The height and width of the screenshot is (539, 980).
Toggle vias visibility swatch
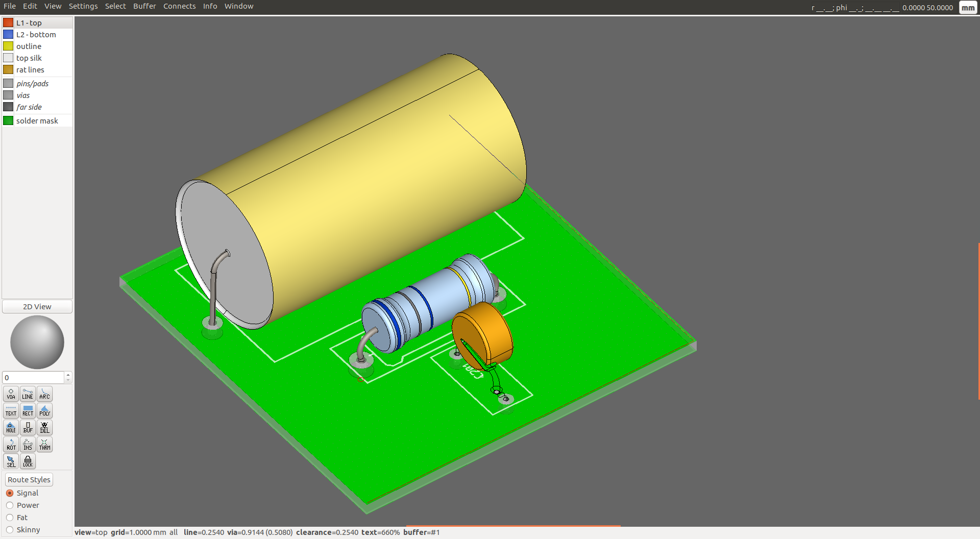pos(8,95)
